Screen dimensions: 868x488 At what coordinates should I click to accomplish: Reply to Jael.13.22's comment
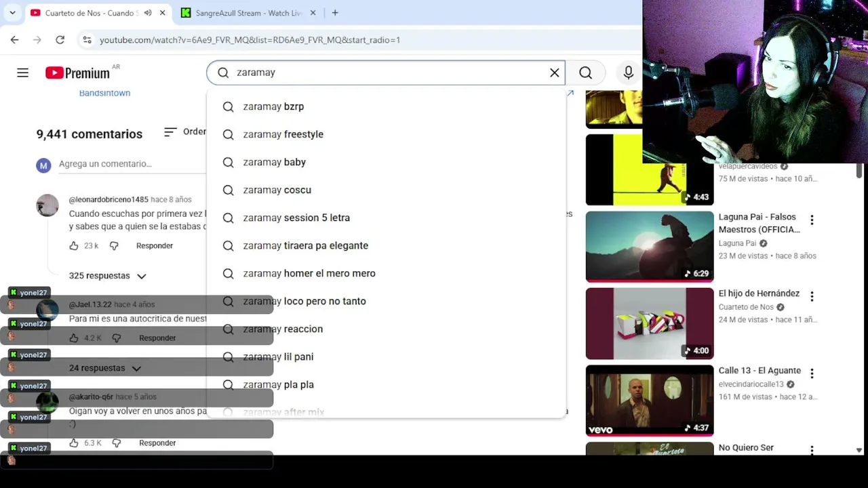coord(157,338)
